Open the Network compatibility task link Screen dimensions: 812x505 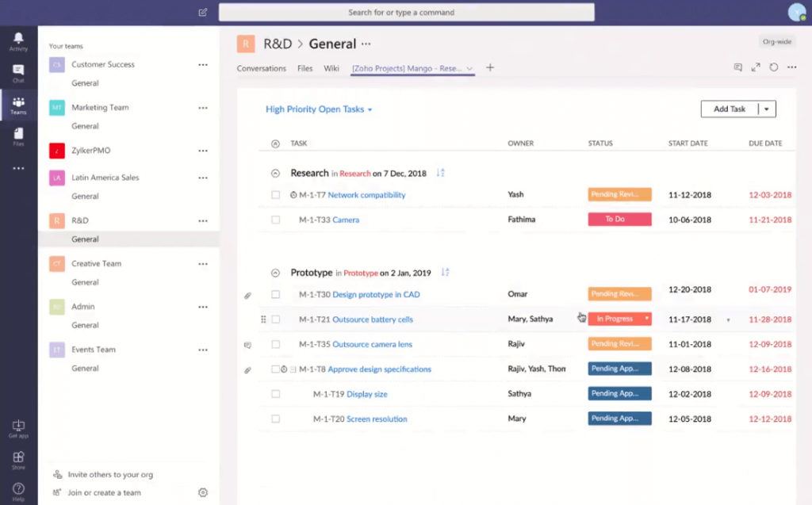366,195
